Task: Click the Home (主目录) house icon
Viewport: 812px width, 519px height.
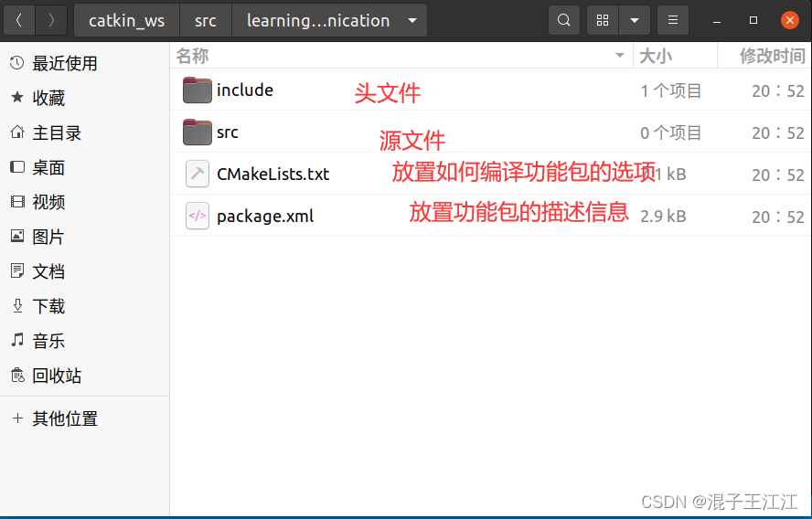Action: point(17,132)
